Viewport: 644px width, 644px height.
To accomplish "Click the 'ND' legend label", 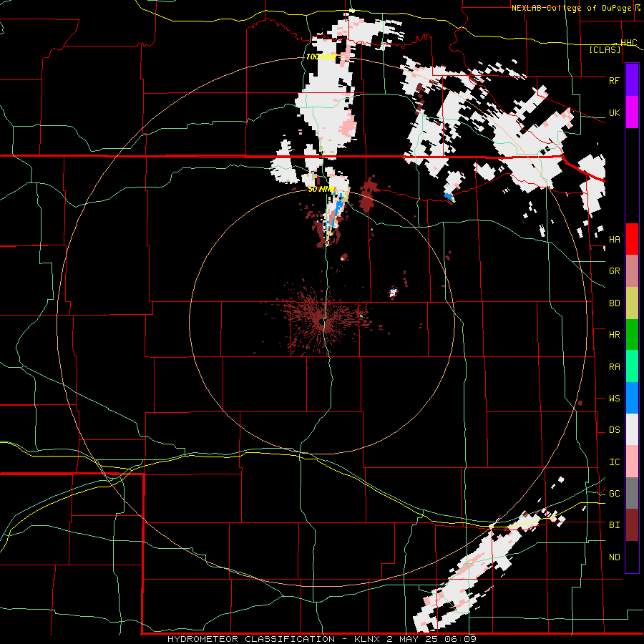I will pyautogui.click(x=614, y=557).
